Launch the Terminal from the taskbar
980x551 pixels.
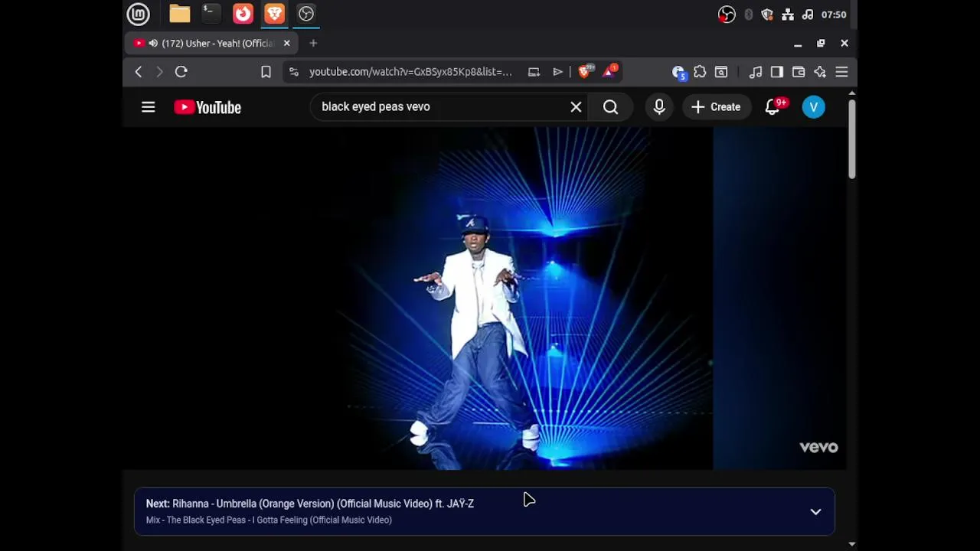pyautogui.click(x=210, y=14)
